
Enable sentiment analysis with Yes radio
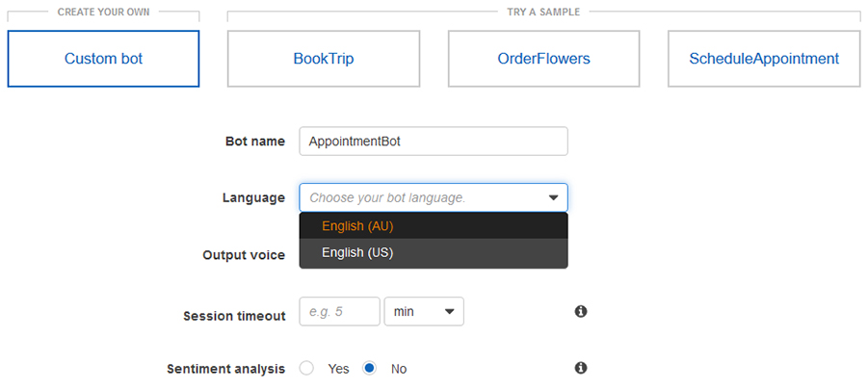(307, 368)
